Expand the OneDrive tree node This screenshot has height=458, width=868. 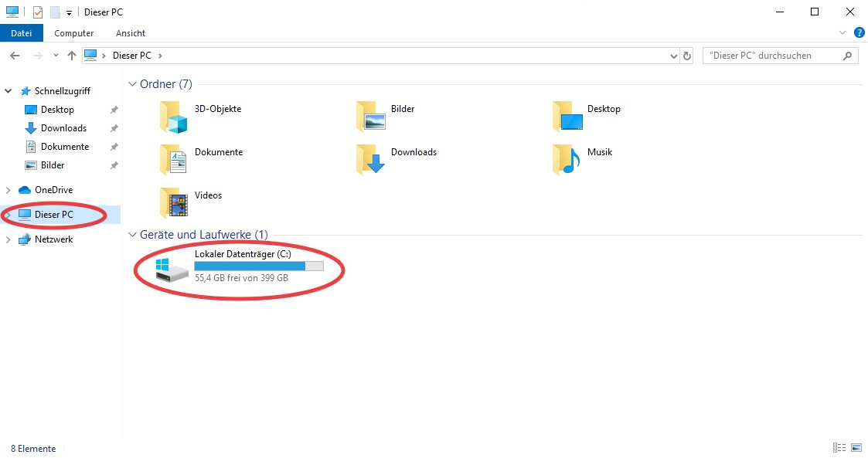(x=9, y=190)
